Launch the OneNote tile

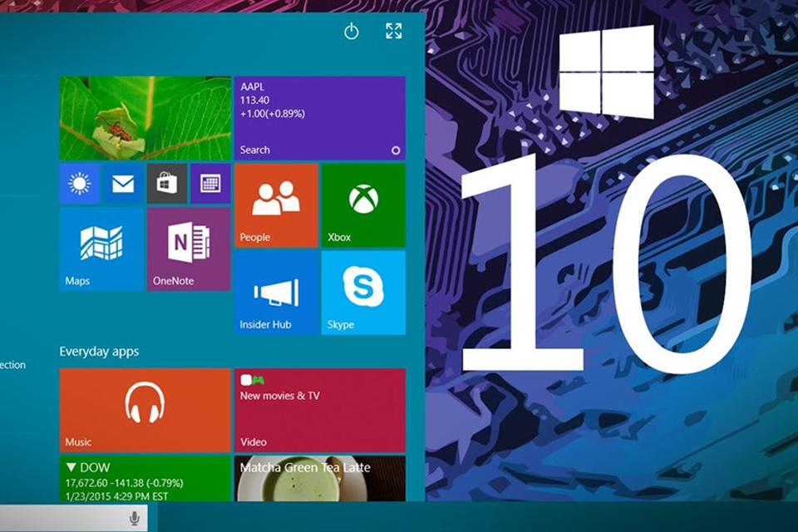click(x=189, y=249)
